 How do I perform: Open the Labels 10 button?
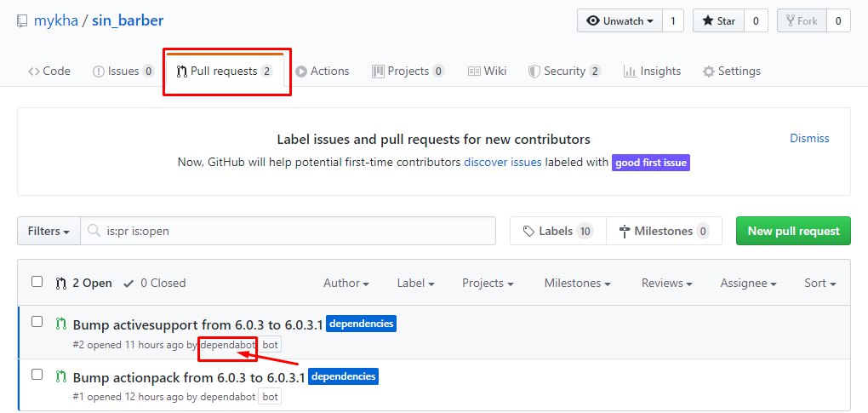558,231
